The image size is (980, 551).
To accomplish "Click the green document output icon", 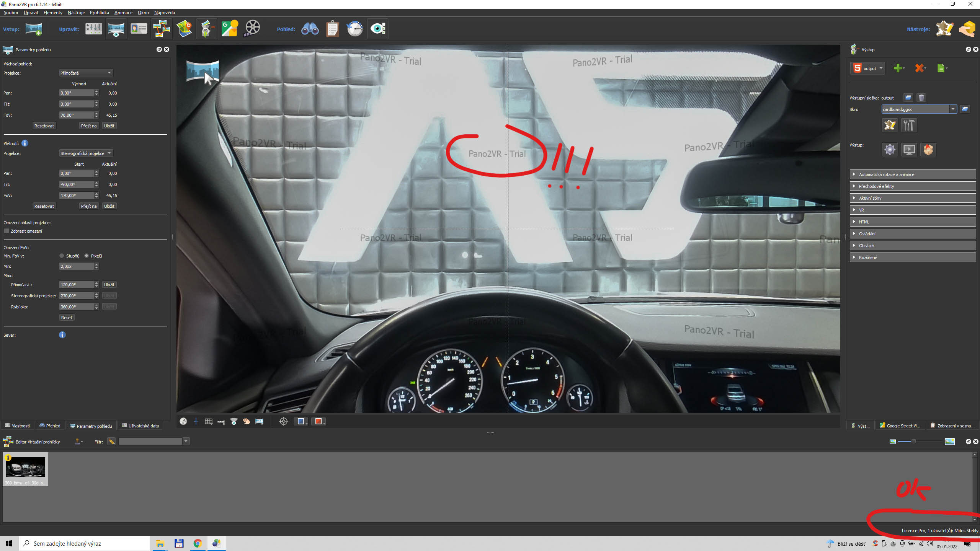I will 942,68.
